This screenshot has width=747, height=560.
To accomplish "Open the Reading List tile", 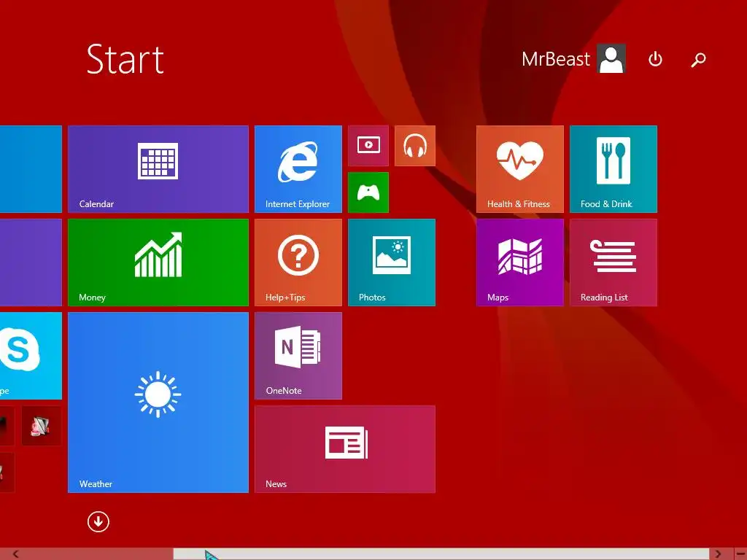I will (x=613, y=262).
